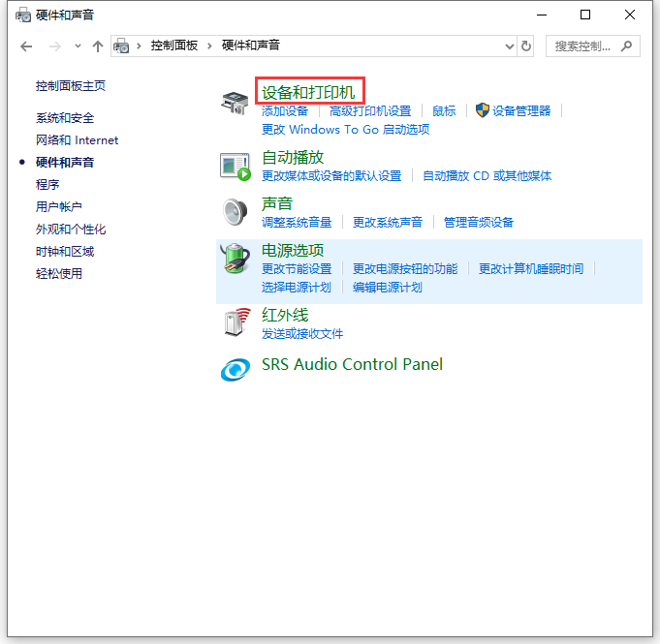
Task: Click 添加设备 link
Action: (285, 111)
